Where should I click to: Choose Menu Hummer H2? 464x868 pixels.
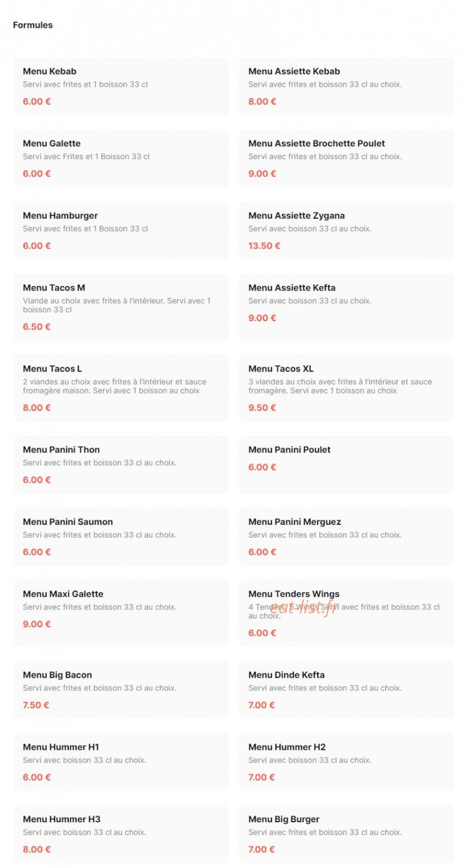point(347,762)
